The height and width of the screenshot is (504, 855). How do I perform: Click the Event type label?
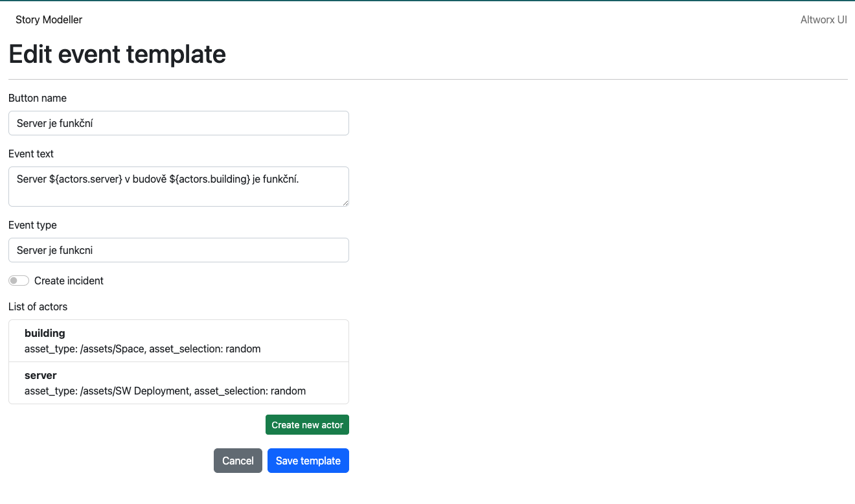pyautogui.click(x=32, y=225)
